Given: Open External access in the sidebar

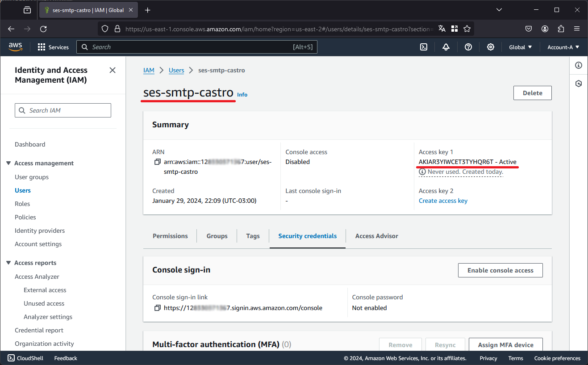Looking at the screenshot, I should [45, 290].
